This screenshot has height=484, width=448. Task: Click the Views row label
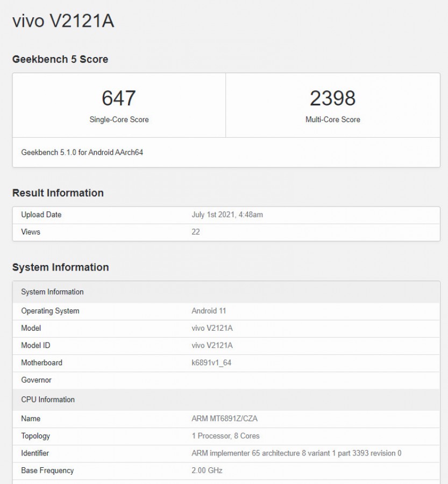(x=31, y=232)
